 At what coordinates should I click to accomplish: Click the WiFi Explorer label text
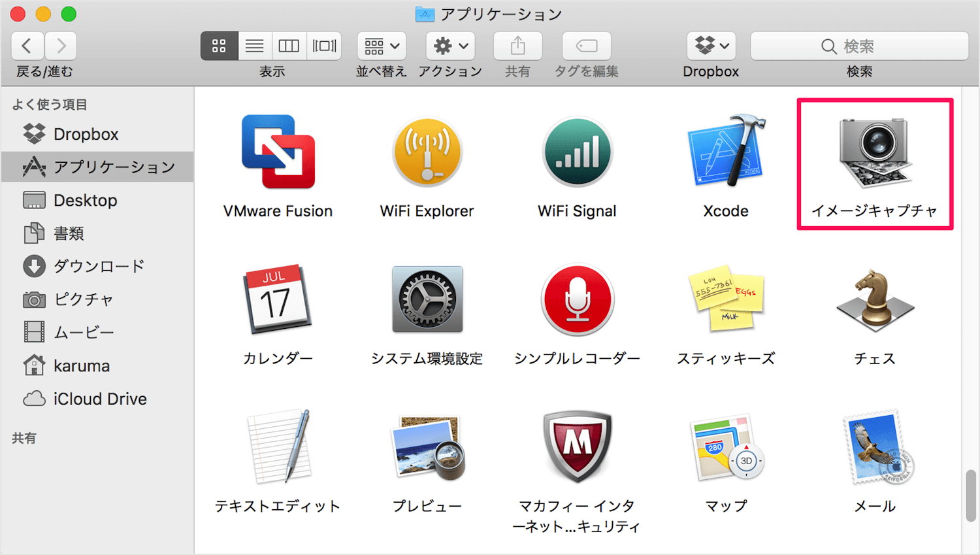427,211
